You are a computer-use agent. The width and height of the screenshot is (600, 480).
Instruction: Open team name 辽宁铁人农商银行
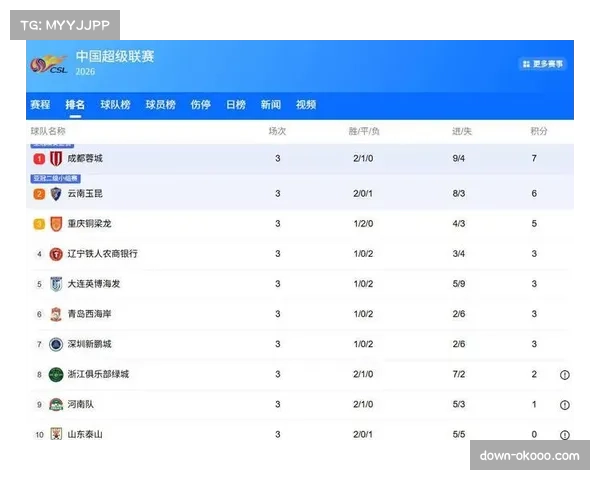tap(103, 253)
